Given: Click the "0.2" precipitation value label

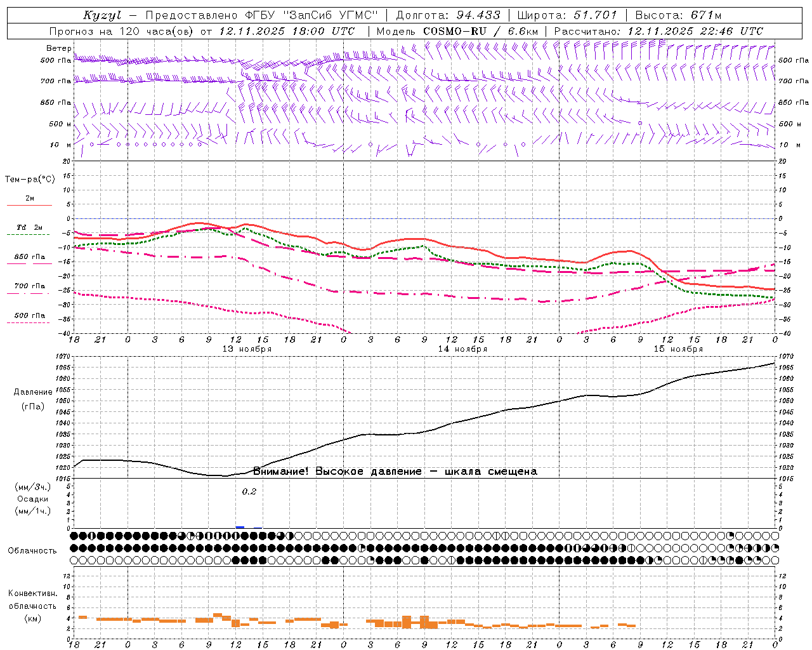Looking at the screenshot, I should pyautogui.click(x=249, y=491).
